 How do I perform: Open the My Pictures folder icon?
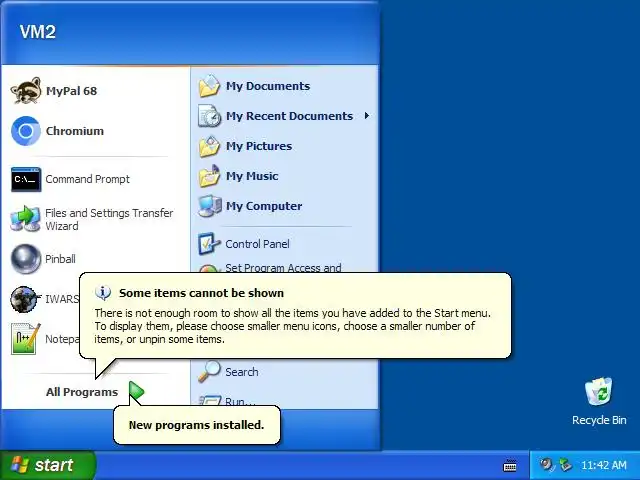(209, 146)
